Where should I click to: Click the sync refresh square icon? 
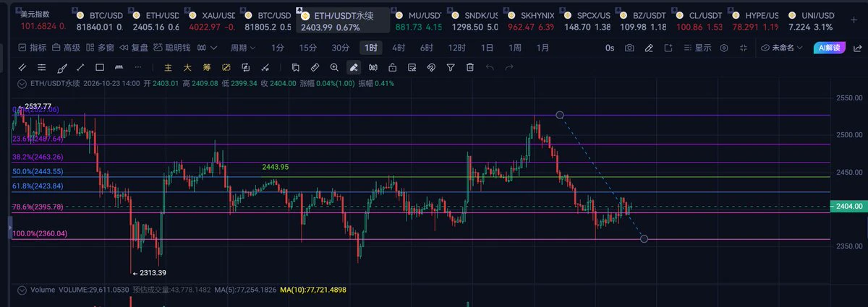click(x=246, y=67)
